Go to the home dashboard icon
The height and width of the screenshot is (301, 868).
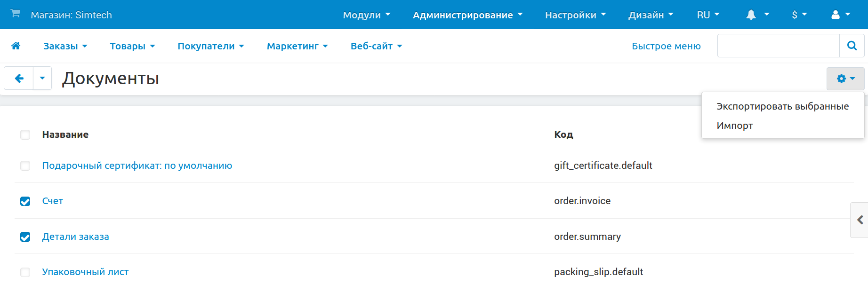[16, 46]
